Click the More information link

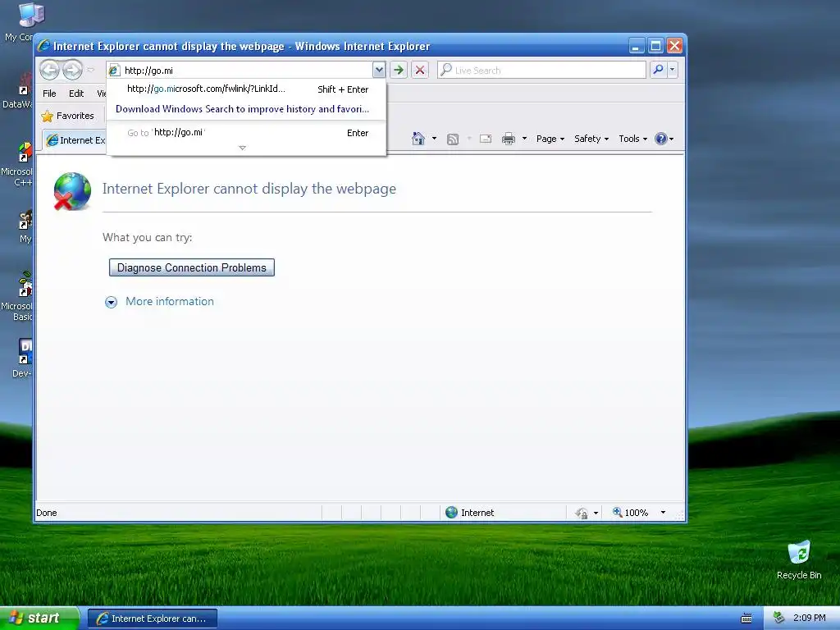(x=169, y=301)
